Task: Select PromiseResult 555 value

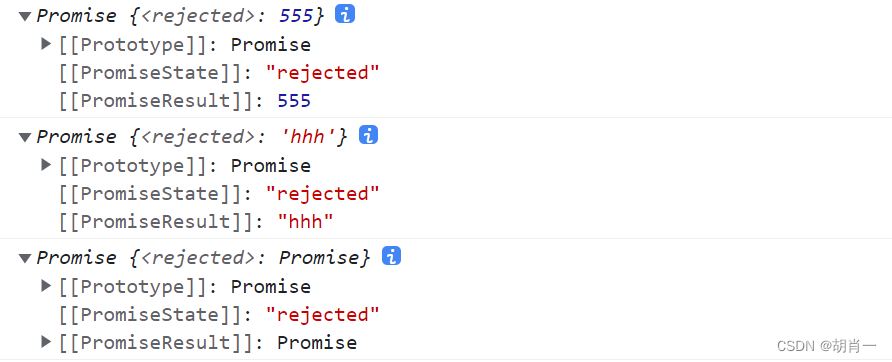Action: (x=294, y=101)
